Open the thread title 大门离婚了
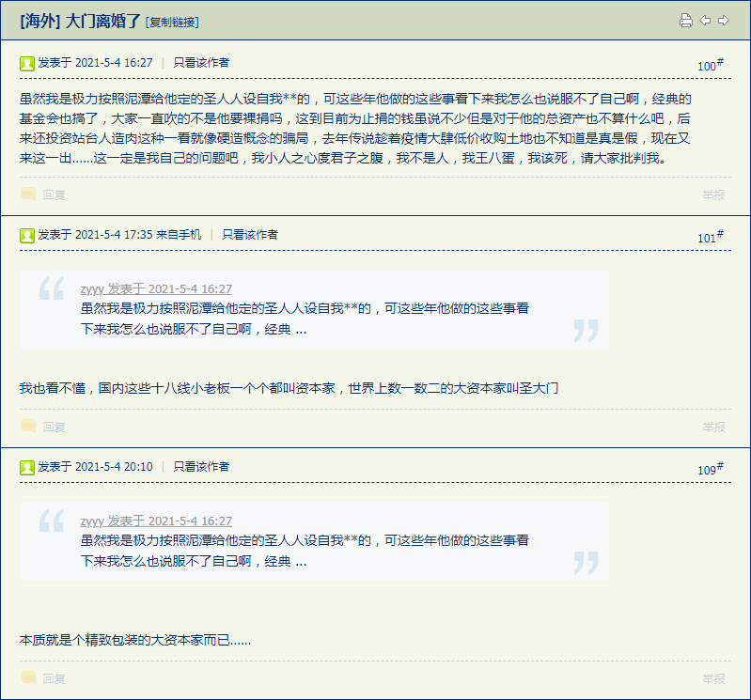The image size is (751, 700). point(103,21)
